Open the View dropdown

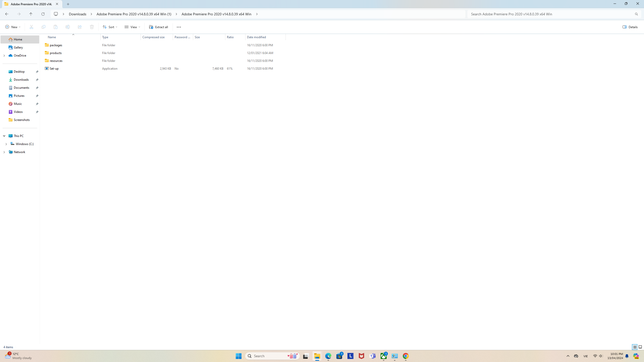click(x=132, y=27)
